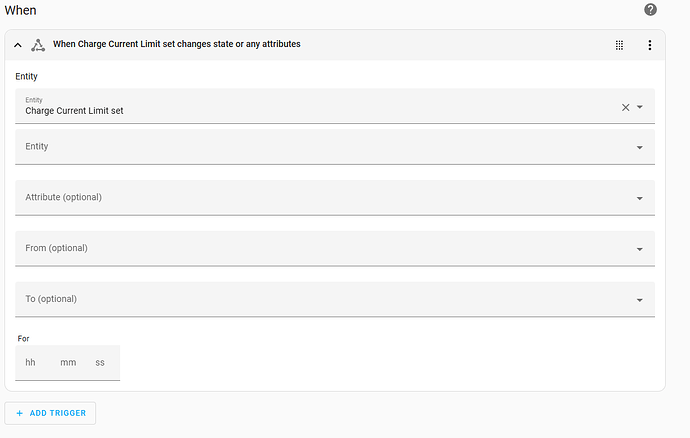Open the help question mark icon
Screen dimensions: 690x438
650,10
